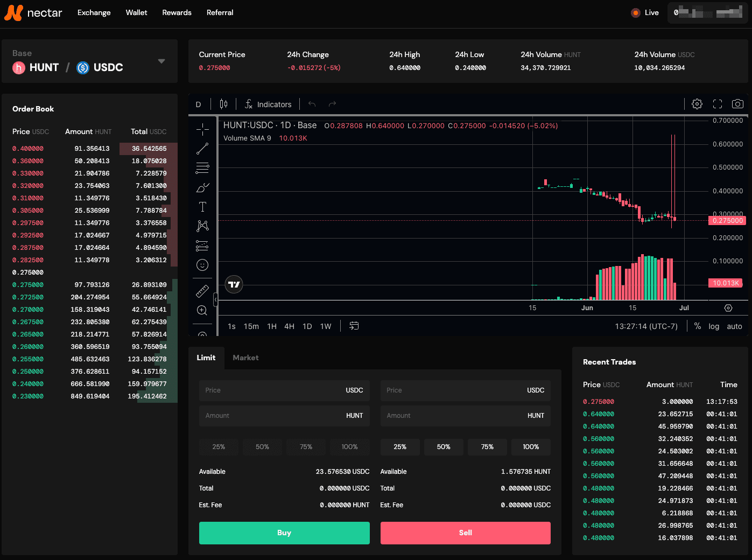Image resolution: width=752 pixels, height=560 pixels.
Task: Open the Indicators menu
Action: click(x=268, y=104)
